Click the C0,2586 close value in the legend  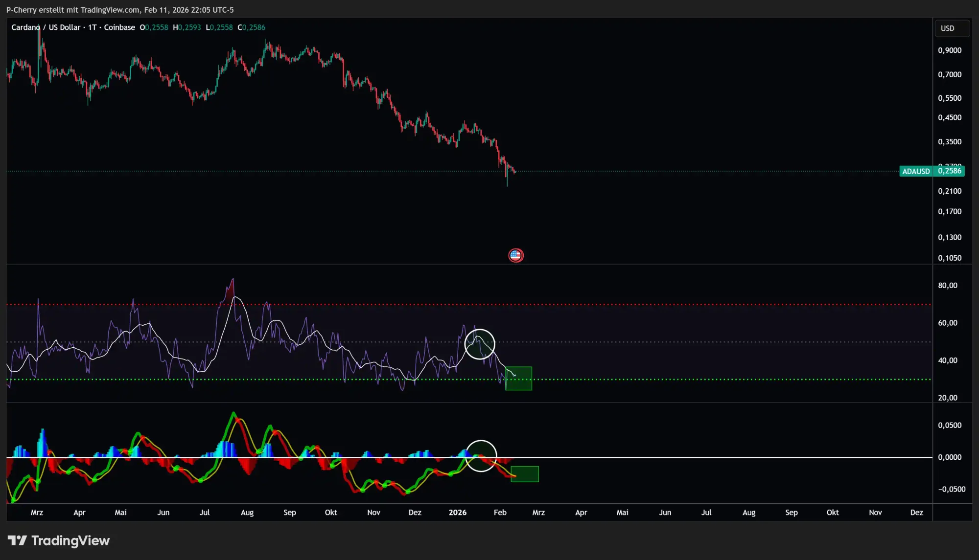pos(251,27)
